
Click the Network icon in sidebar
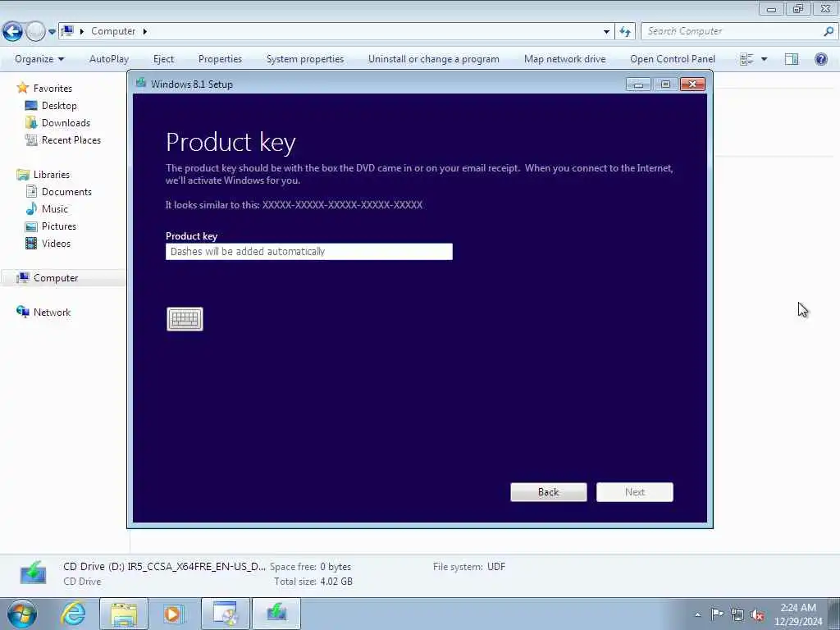(x=22, y=312)
